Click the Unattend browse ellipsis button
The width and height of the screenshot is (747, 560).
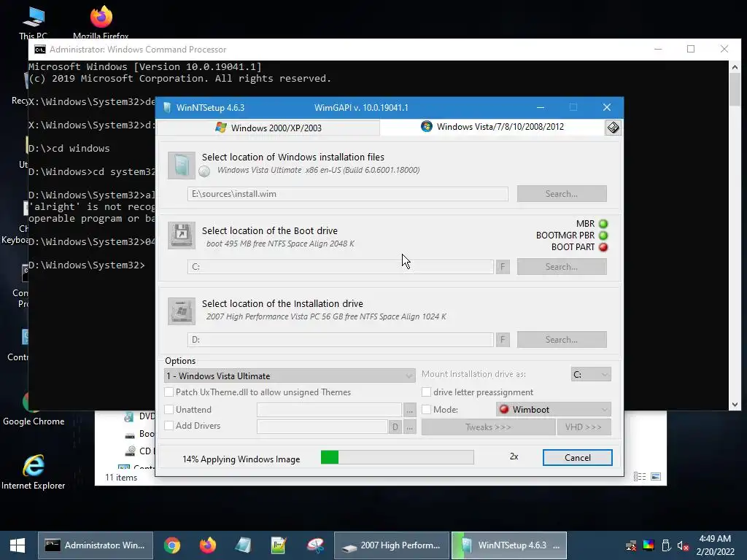pyautogui.click(x=410, y=410)
